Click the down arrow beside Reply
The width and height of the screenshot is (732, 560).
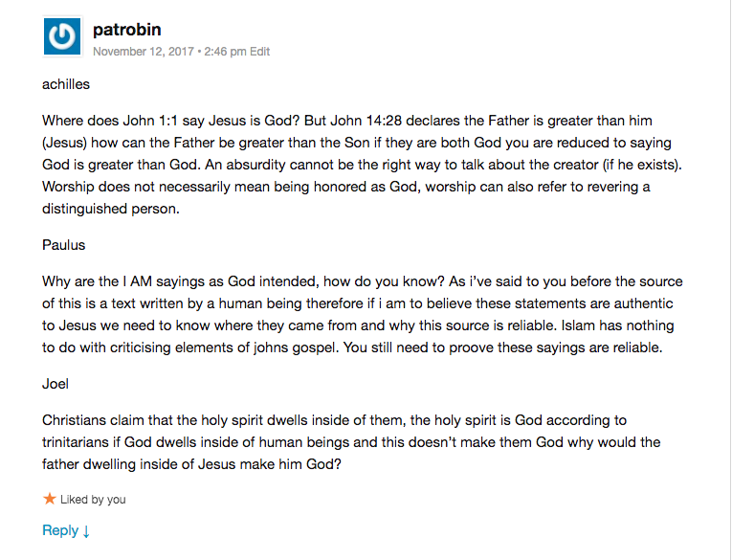pyautogui.click(x=86, y=531)
